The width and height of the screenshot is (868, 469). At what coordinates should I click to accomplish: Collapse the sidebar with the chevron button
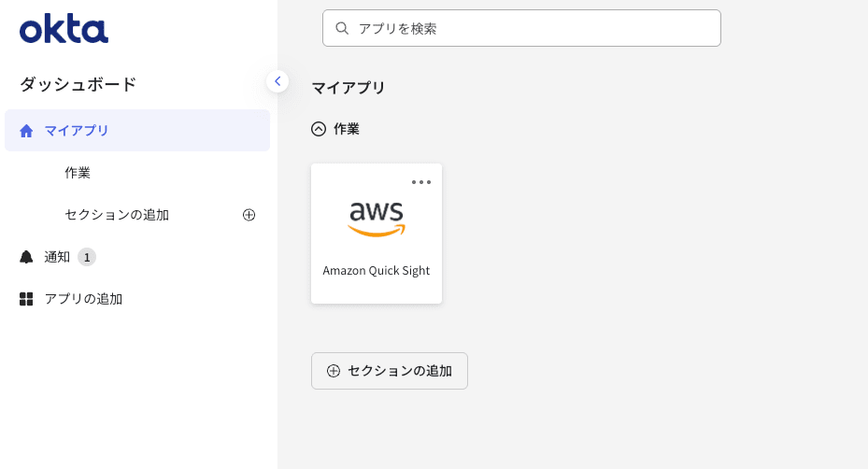(277, 81)
